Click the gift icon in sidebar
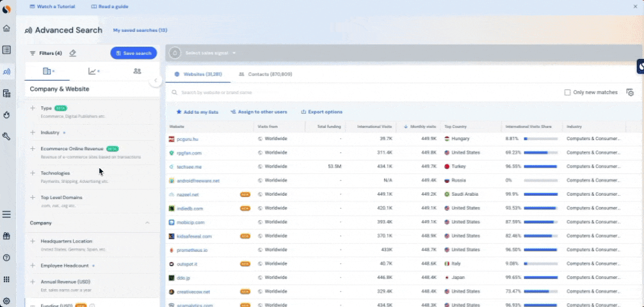 [6, 236]
